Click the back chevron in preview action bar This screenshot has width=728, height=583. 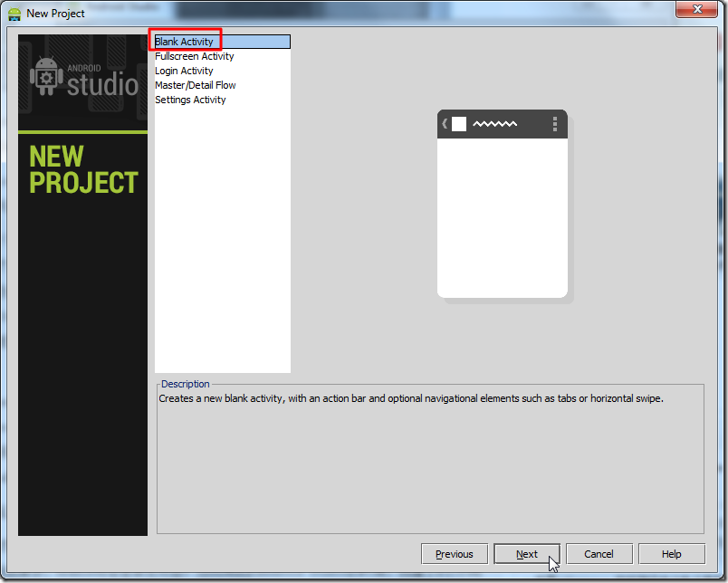[x=445, y=123]
